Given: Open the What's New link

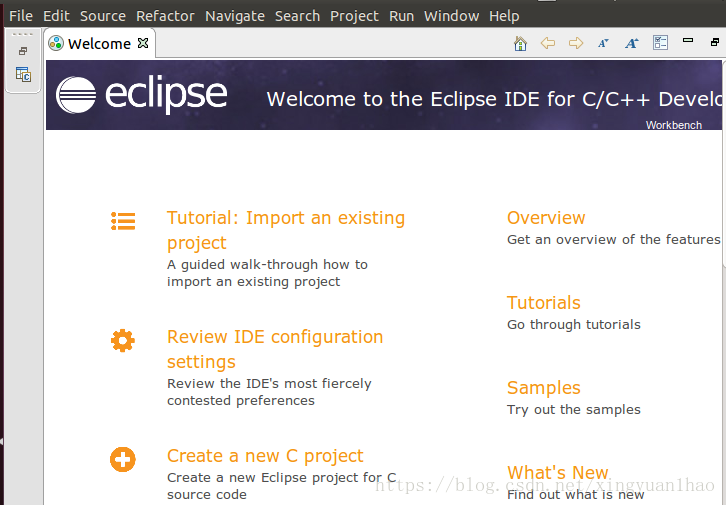Looking at the screenshot, I should coord(557,473).
